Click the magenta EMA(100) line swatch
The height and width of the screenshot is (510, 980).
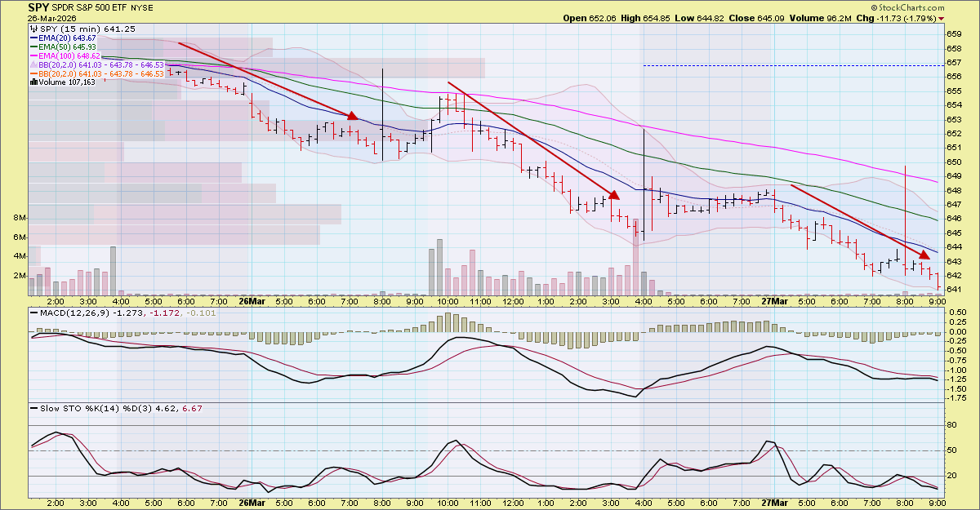tap(33, 56)
